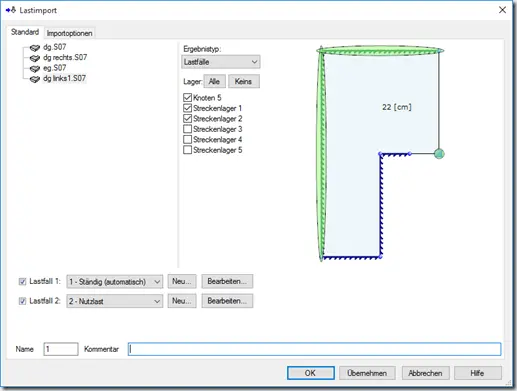The height and width of the screenshot is (391, 517).
Task: Click the dg links1.S07 file icon
Action: click(x=35, y=79)
